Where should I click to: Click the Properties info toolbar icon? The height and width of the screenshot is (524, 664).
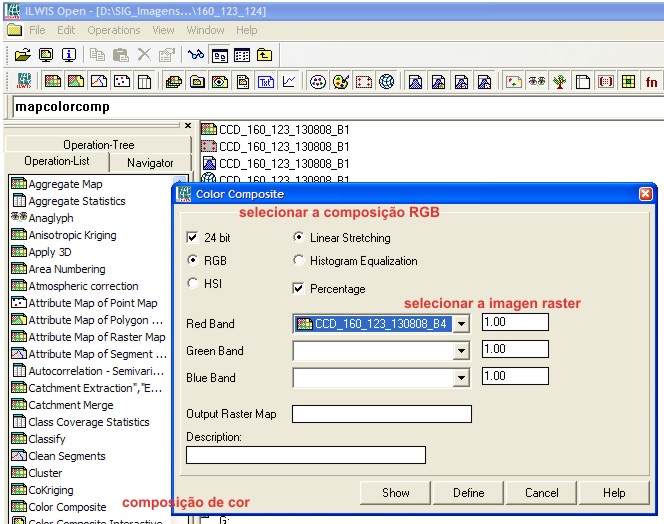[69, 55]
